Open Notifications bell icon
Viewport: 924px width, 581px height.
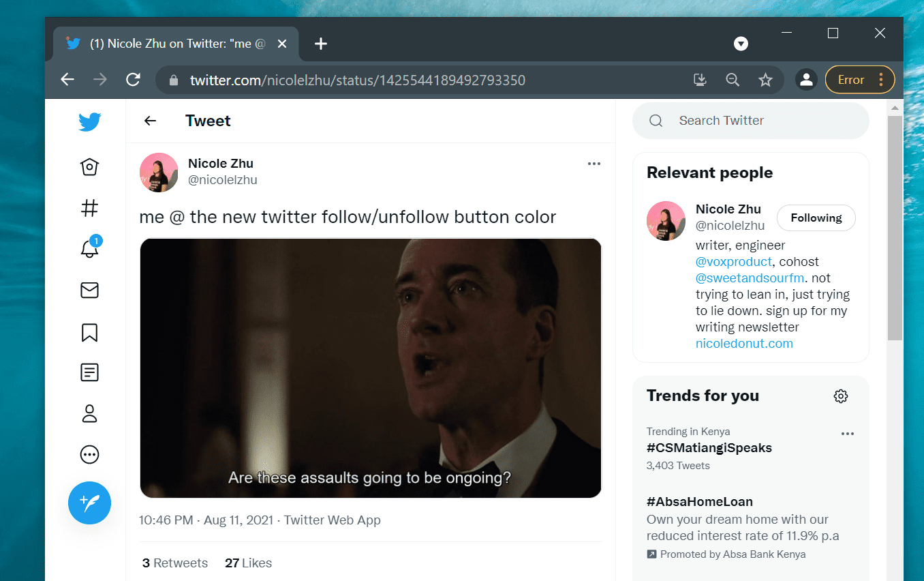pos(89,248)
